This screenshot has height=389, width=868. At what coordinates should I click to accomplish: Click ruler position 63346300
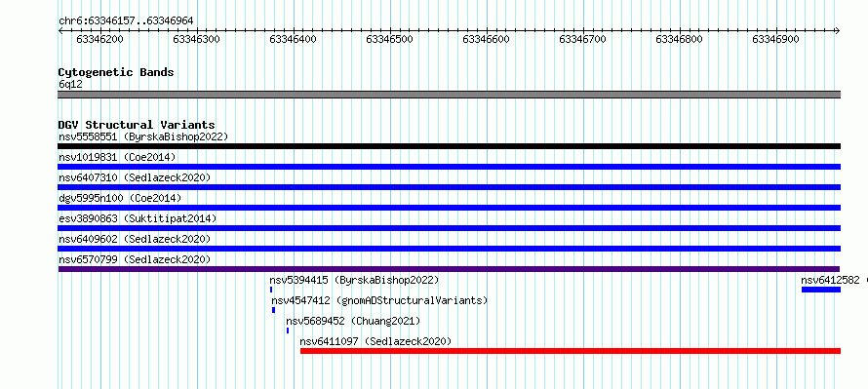[196, 39]
